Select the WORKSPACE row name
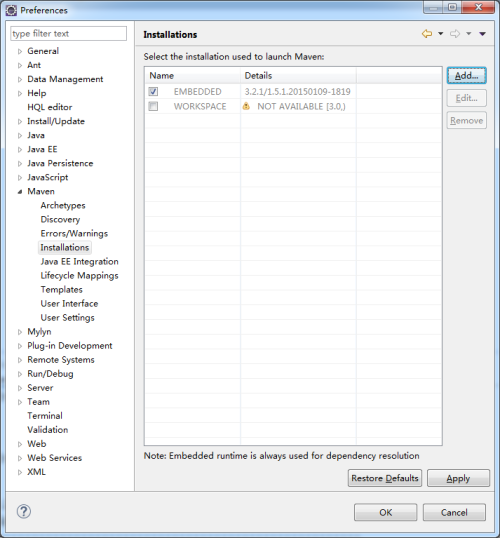Image resolution: width=500 pixels, height=538 pixels. [x=200, y=106]
